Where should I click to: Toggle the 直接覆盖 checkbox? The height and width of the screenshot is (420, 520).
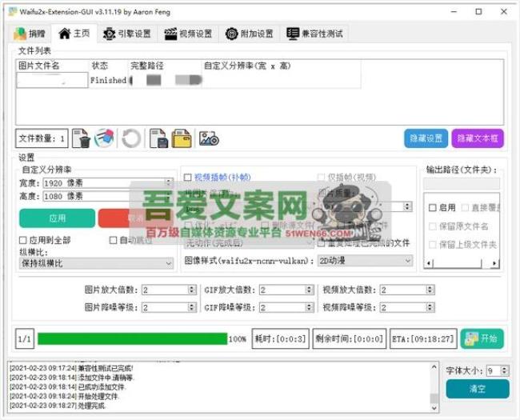tap(465, 208)
